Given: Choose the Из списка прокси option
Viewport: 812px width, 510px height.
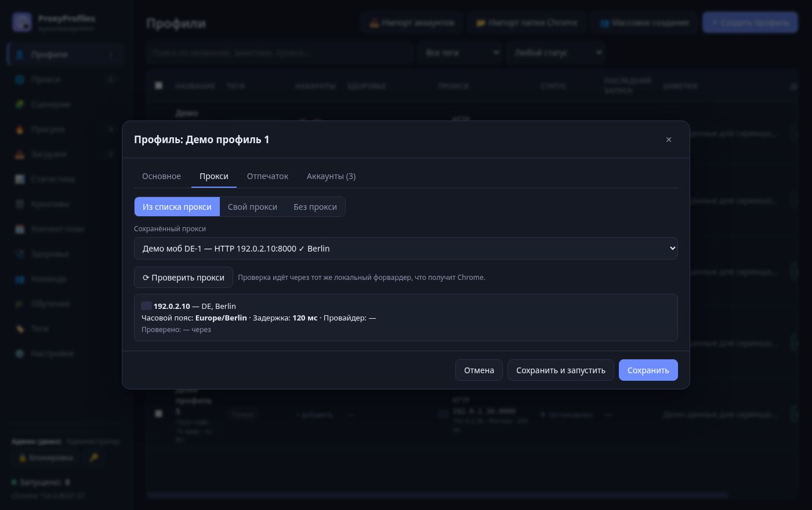Looking at the screenshot, I should [177, 207].
